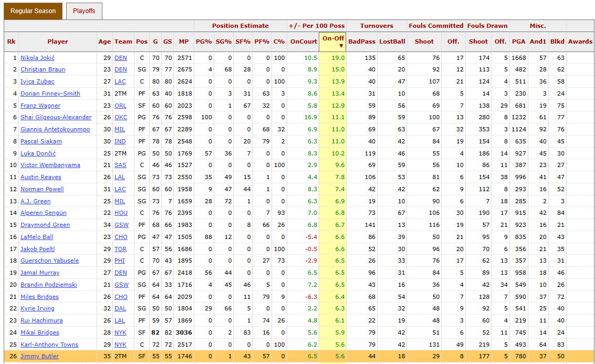The width and height of the screenshot is (595, 364).
Task: Sort by Age column header
Action: click(105, 41)
